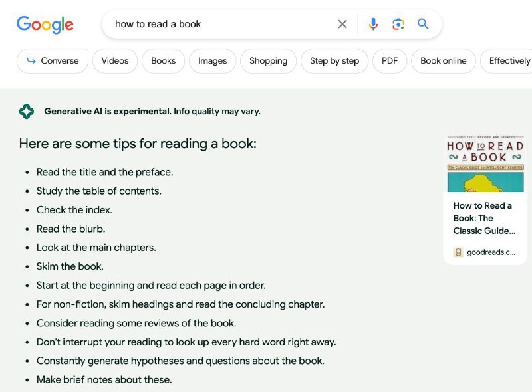
Task: Click 'Consider reading some reviews of the book.'
Action: (x=136, y=323)
